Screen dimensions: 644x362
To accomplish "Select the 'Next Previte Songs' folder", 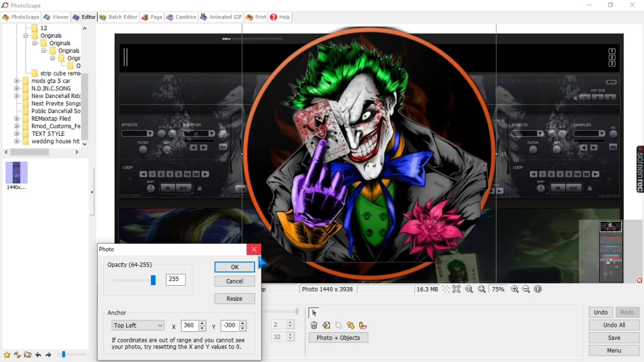I will pos(56,104).
